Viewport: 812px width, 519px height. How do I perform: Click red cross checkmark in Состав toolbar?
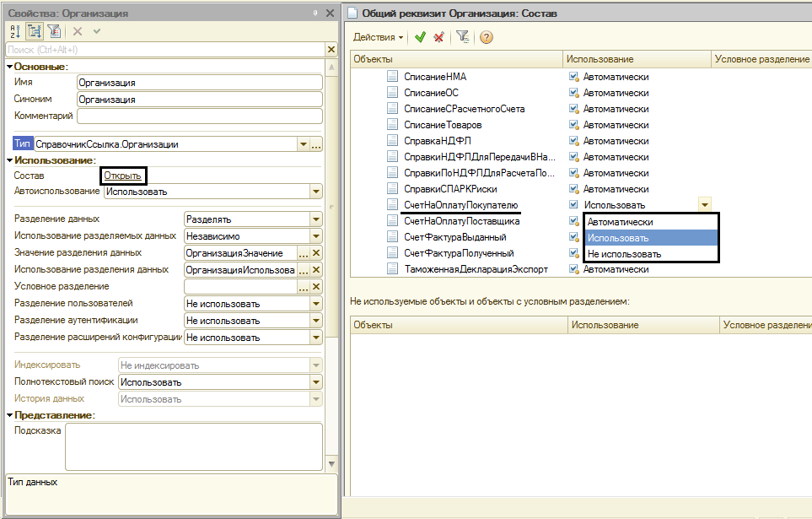click(438, 37)
